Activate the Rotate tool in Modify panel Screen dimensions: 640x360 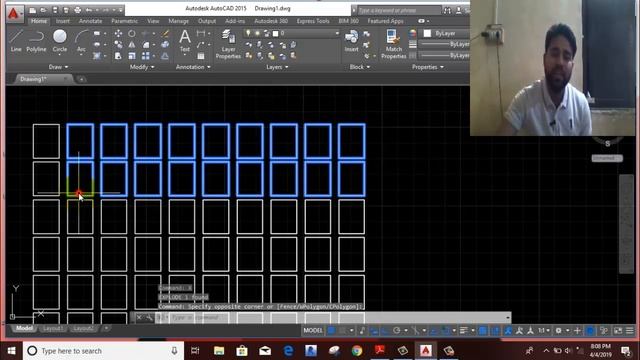(132, 33)
